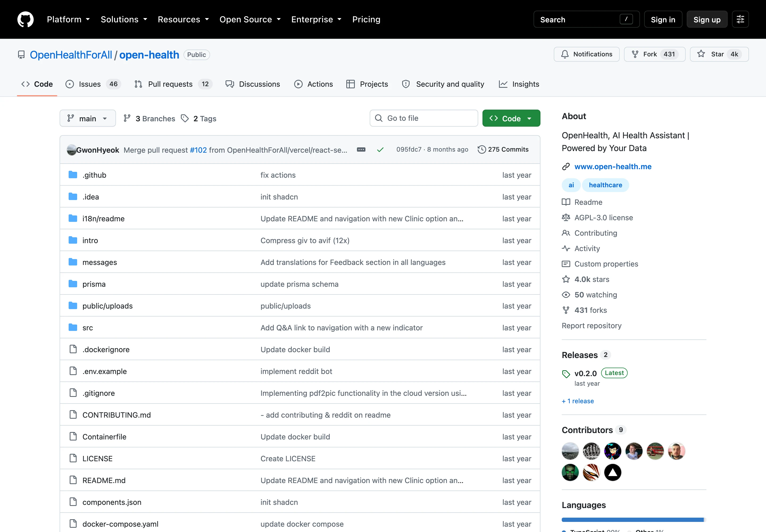This screenshot has width=766, height=532.
Task: Open the Projects tab
Action: (x=367, y=84)
